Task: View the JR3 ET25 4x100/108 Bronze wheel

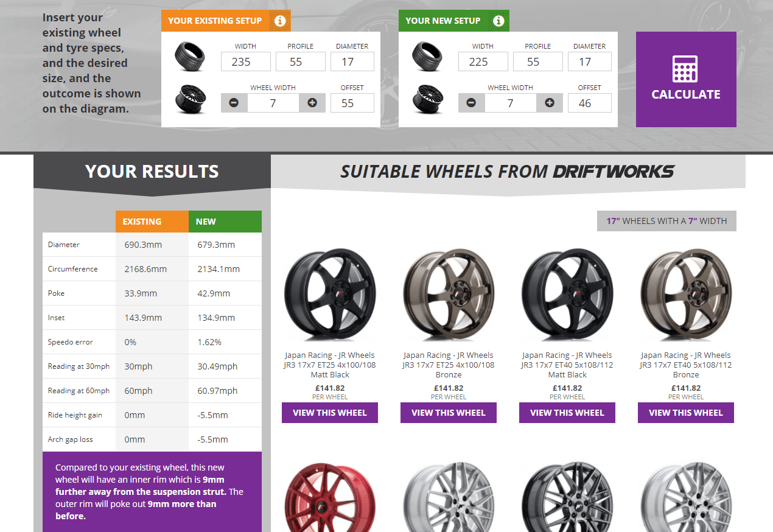Action: (x=449, y=413)
